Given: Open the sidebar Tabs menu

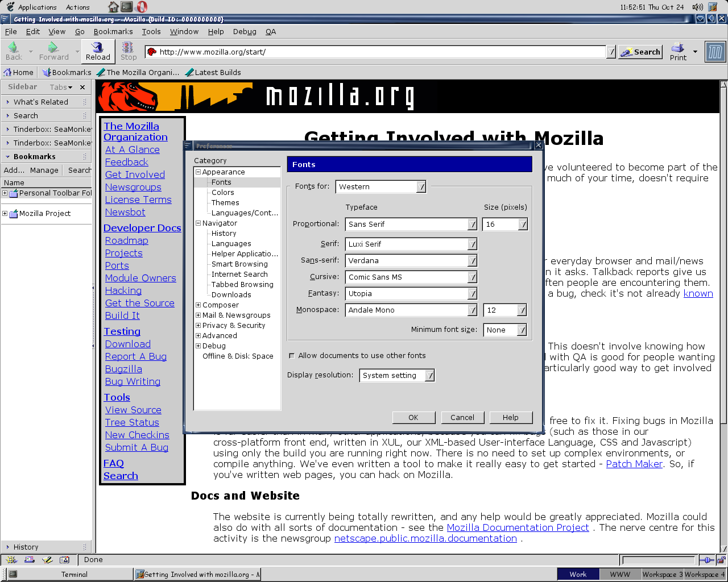Looking at the screenshot, I should click(61, 87).
